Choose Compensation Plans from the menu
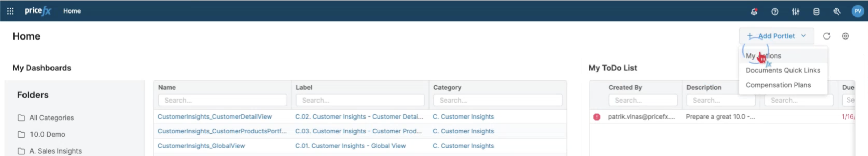This screenshot has height=156, width=868. point(778,85)
